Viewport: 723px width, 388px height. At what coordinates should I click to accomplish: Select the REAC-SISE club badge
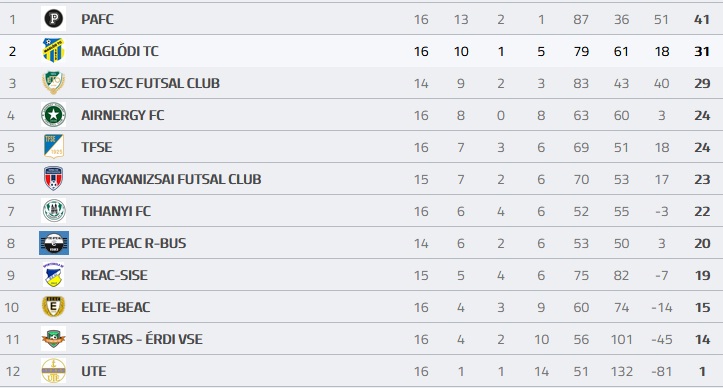coord(53,275)
